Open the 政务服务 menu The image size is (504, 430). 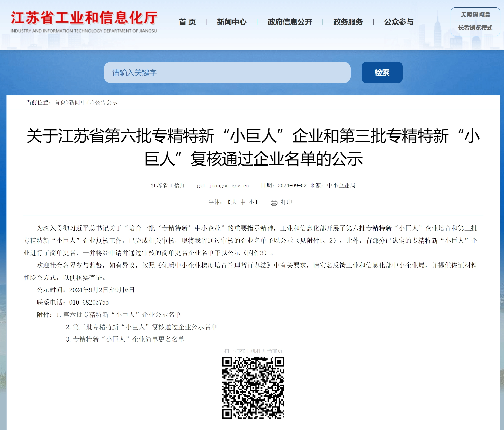pyautogui.click(x=348, y=22)
